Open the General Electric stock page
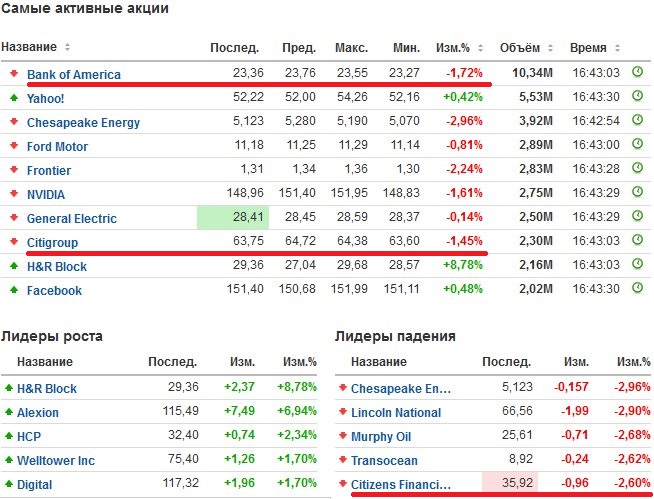Viewport: 654px width, 499px height. coord(71,218)
